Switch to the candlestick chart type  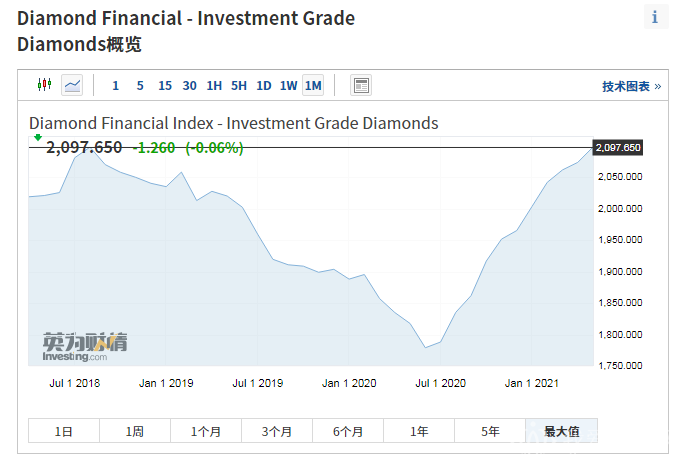[x=44, y=85]
